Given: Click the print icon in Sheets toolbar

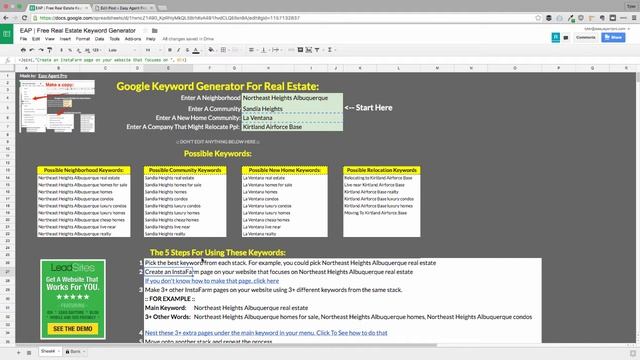Looking at the screenshot, I should [x=23, y=50].
